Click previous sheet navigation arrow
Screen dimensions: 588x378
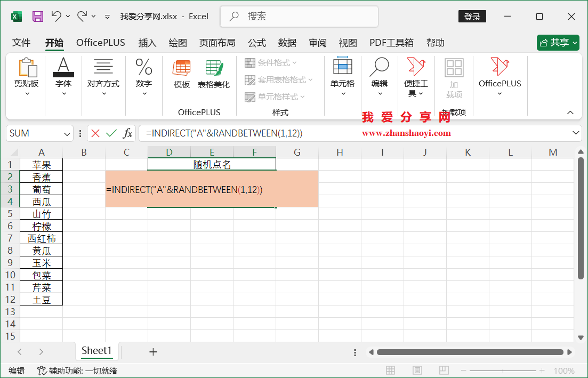(x=20, y=352)
